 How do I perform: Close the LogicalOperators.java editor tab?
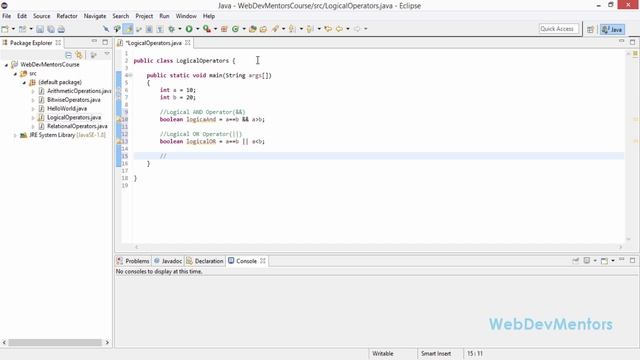click(187, 43)
